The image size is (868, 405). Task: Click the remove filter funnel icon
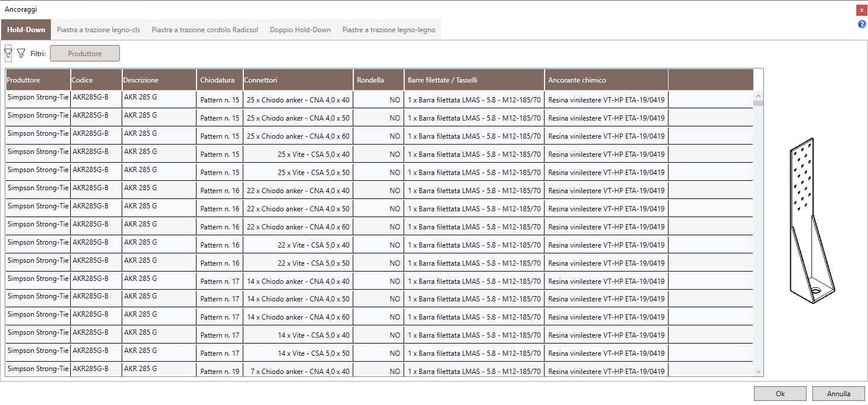tap(22, 53)
